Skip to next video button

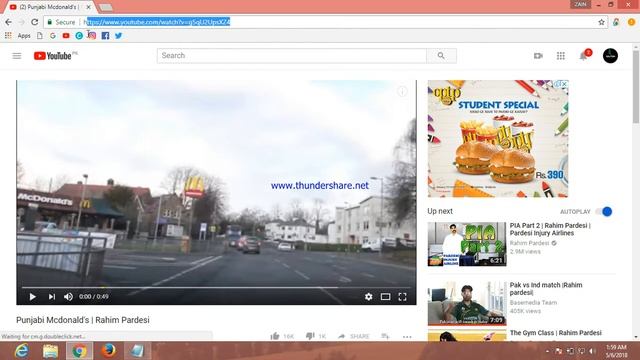click(51, 297)
